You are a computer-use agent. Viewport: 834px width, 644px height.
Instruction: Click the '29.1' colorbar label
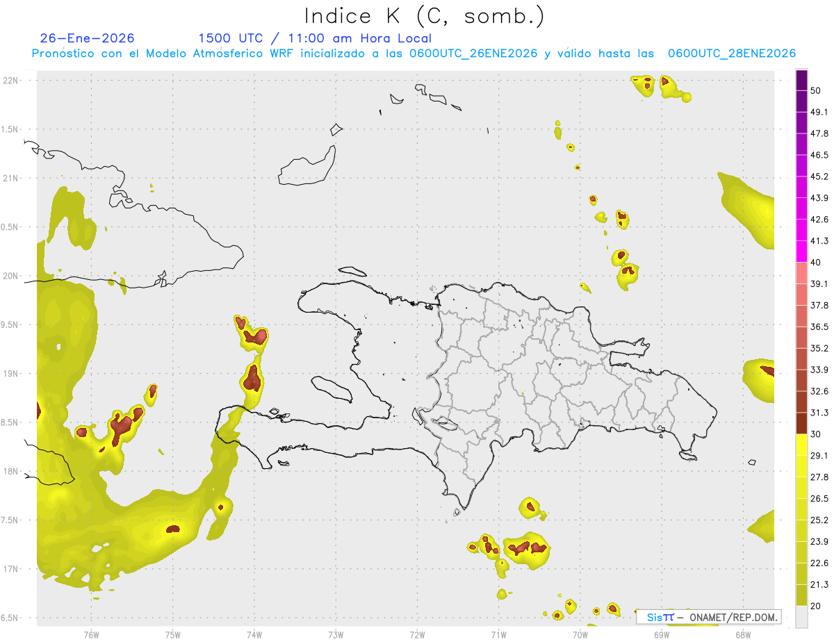[819, 456]
